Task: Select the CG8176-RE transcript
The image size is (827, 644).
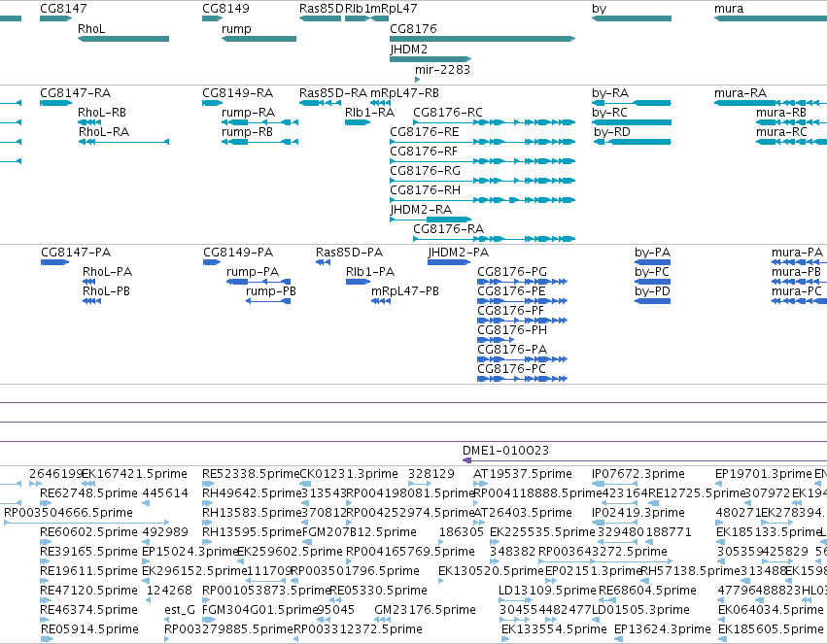Action: click(x=483, y=142)
